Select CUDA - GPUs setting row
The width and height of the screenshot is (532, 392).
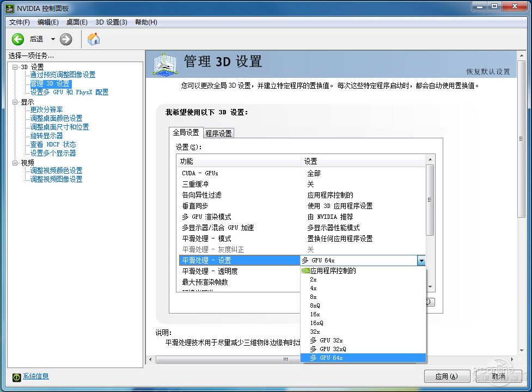302,173
